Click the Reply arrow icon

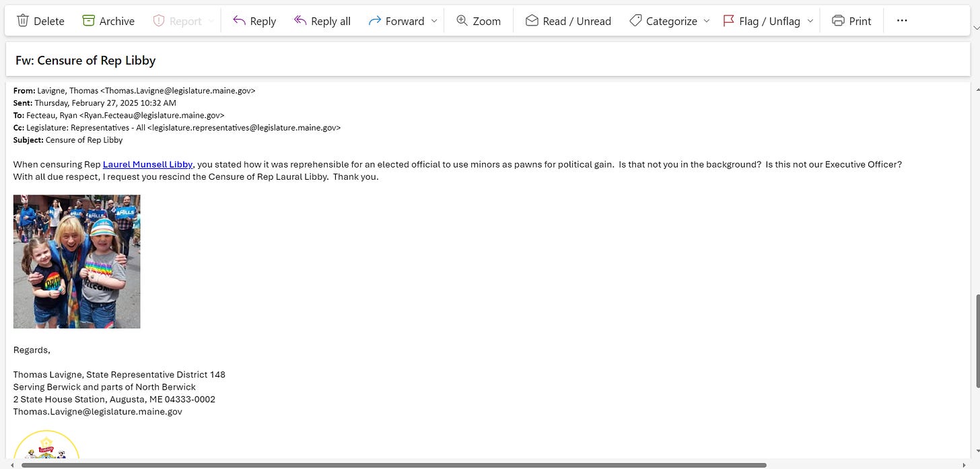(x=239, y=21)
